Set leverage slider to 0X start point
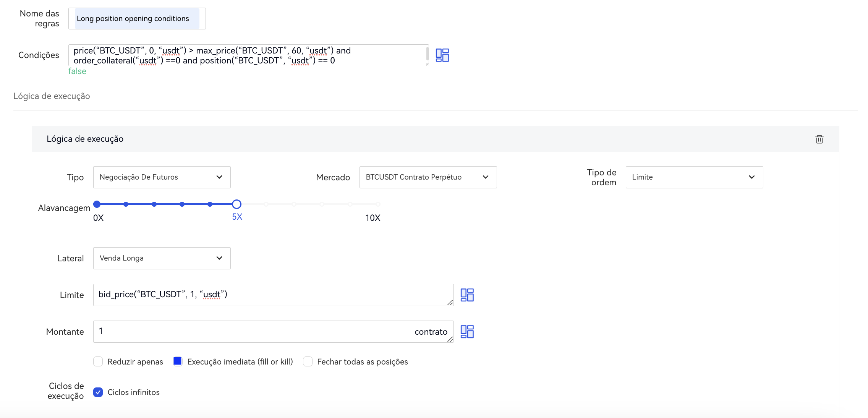The height and width of the screenshot is (418, 868). pyautogui.click(x=97, y=204)
